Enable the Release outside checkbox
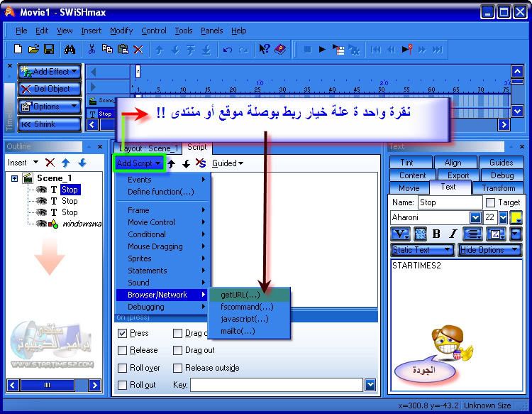This screenshot has width=532, height=414. (x=178, y=368)
